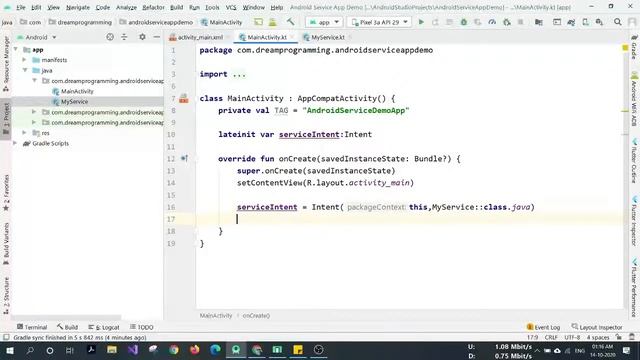The width and height of the screenshot is (640, 360).
Task: Toggle the Resource Manager side tab
Action: click(6, 63)
